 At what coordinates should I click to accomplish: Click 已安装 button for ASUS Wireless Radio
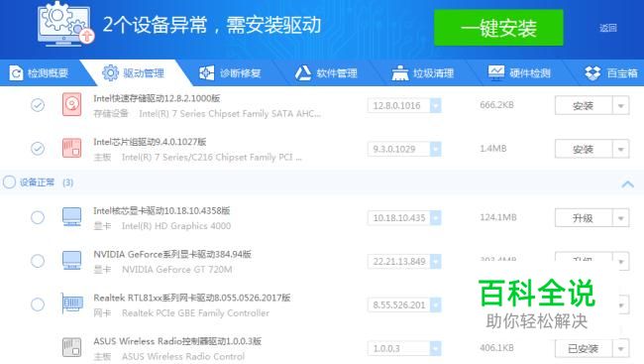coord(584,349)
